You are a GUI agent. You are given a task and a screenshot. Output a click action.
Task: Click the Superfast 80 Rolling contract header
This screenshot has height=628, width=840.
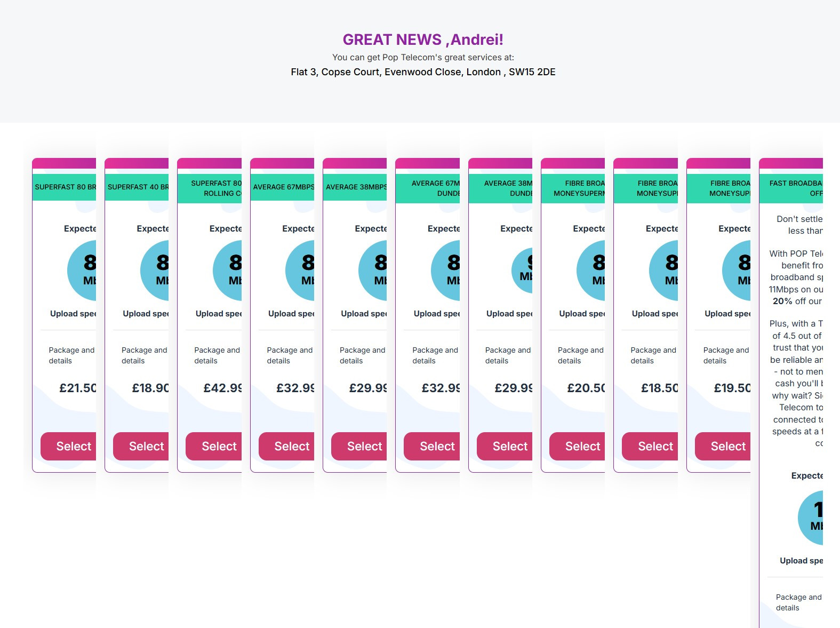pos(210,188)
